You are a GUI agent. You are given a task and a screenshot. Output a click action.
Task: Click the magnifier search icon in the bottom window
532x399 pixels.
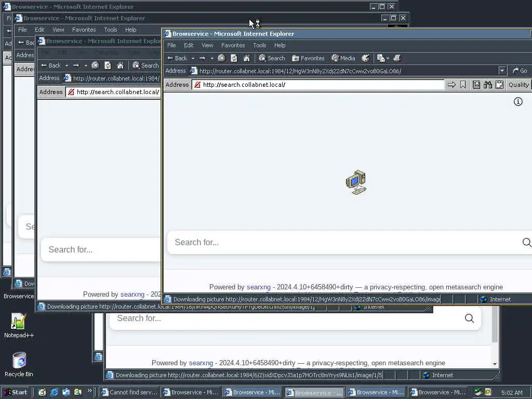coord(469,318)
